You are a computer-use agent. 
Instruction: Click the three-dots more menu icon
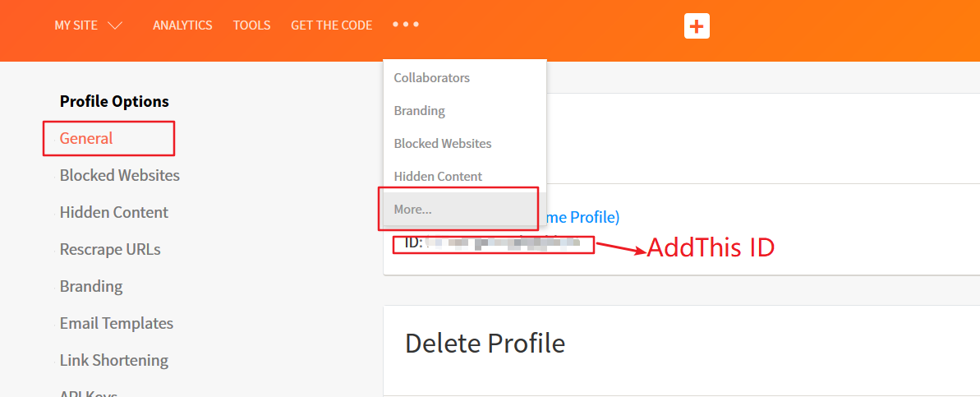click(406, 25)
